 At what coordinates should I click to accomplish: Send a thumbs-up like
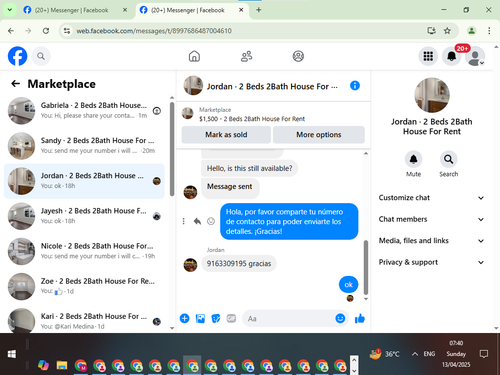[x=360, y=318]
